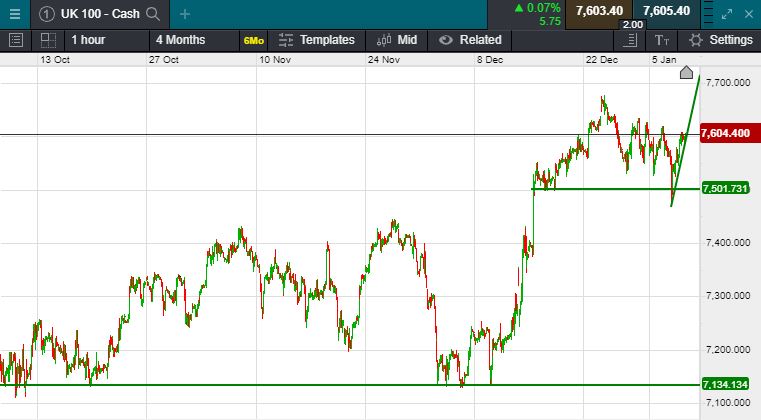Select the UK 100 - Cash tab
The image size is (761, 420).
point(98,13)
